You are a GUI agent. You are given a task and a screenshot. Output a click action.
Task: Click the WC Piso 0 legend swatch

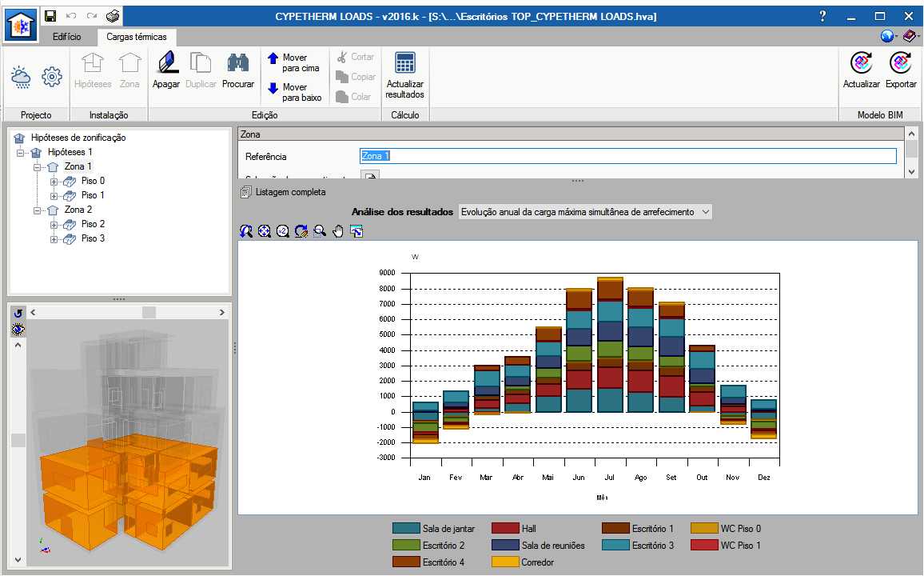pyautogui.click(x=704, y=529)
